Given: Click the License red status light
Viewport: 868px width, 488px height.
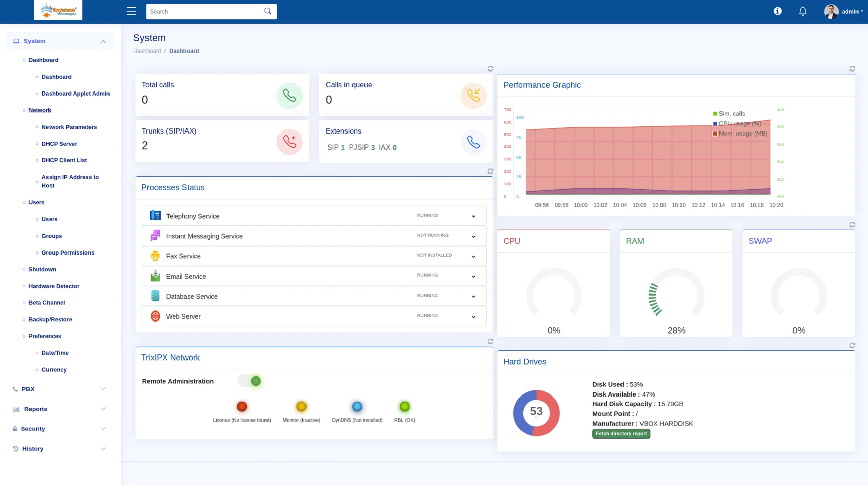Looking at the screenshot, I should (242, 407).
